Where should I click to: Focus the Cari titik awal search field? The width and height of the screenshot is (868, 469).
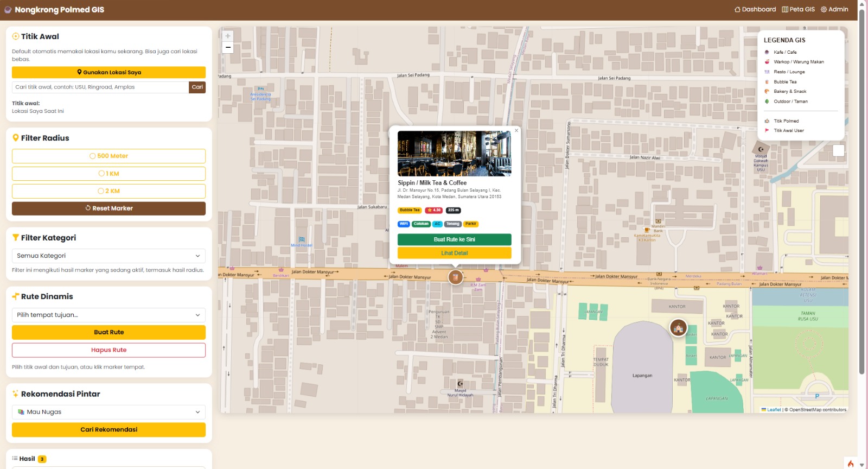pos(100,87)
